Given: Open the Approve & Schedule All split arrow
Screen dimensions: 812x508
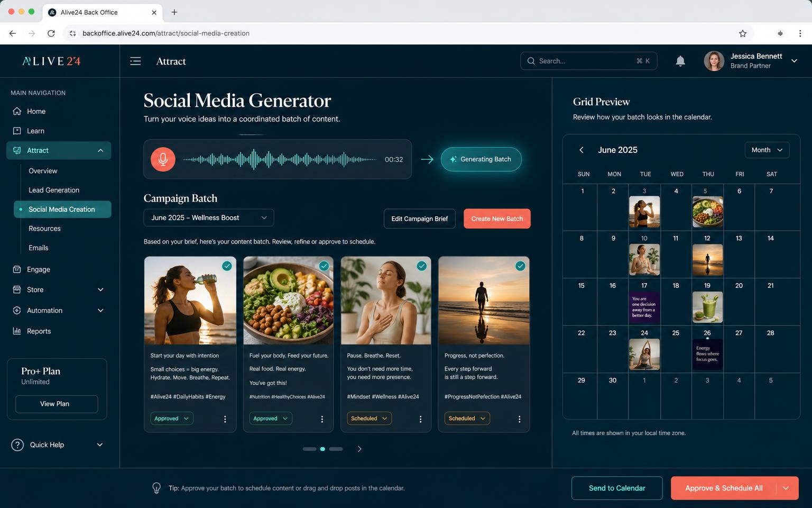Looking at the screenshot, I should tap(786, 488).
